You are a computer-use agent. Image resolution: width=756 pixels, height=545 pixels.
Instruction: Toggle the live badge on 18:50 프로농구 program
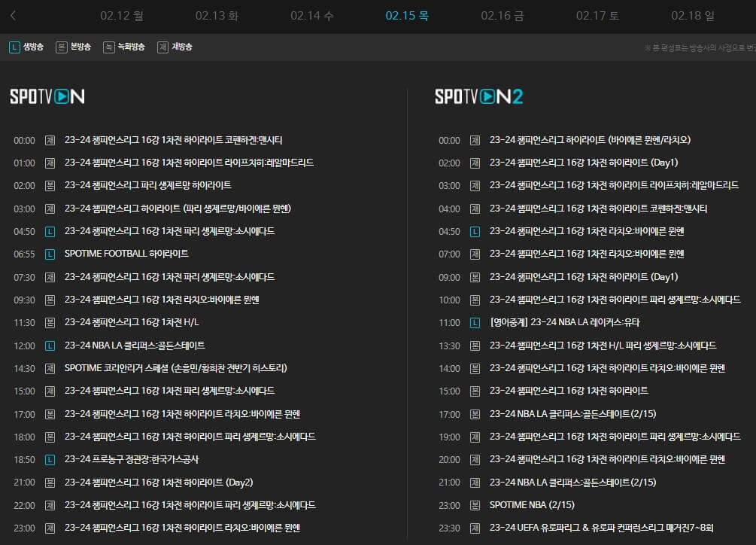[49, 459]
